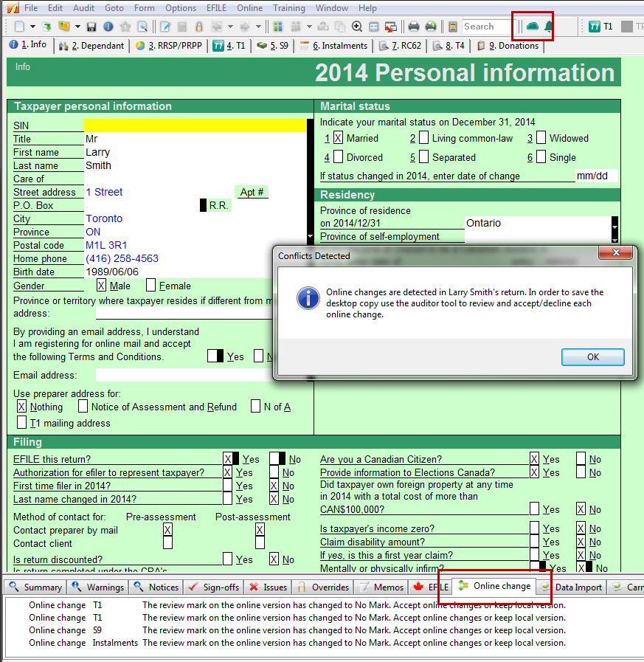
Task: Check the T1 mailing address box
Action: click(21, 422)
